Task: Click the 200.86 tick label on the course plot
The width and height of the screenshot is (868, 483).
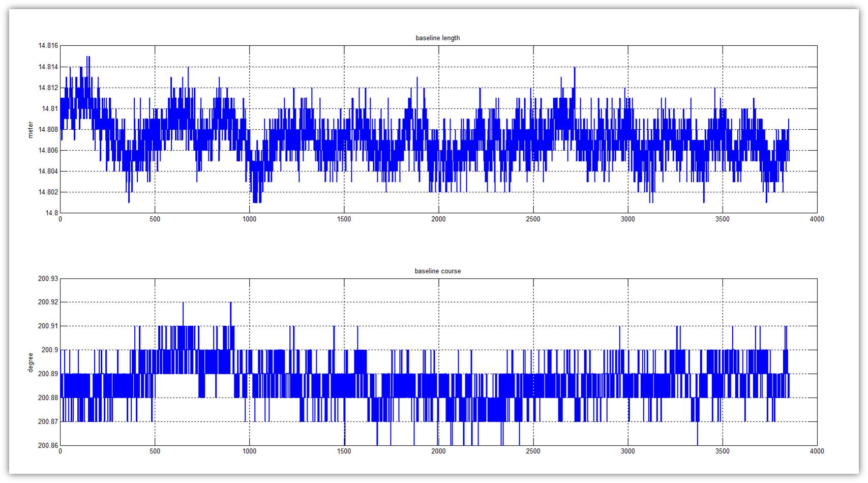Action: tap(48, 445)
